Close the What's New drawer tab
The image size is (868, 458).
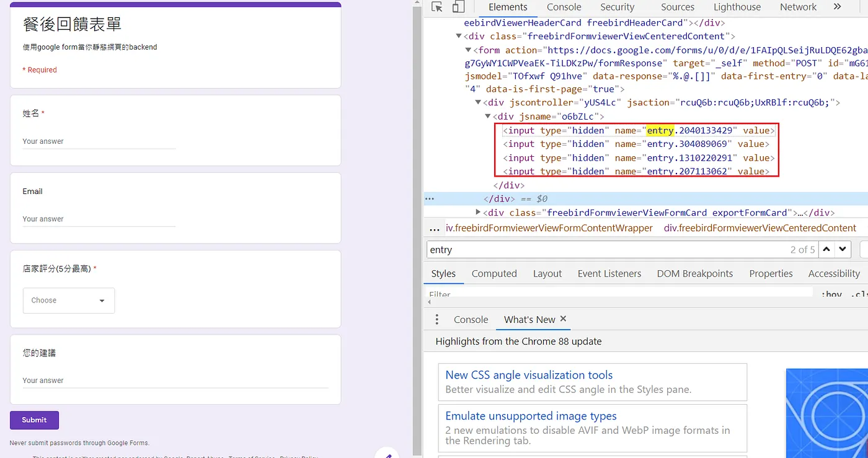564,319
